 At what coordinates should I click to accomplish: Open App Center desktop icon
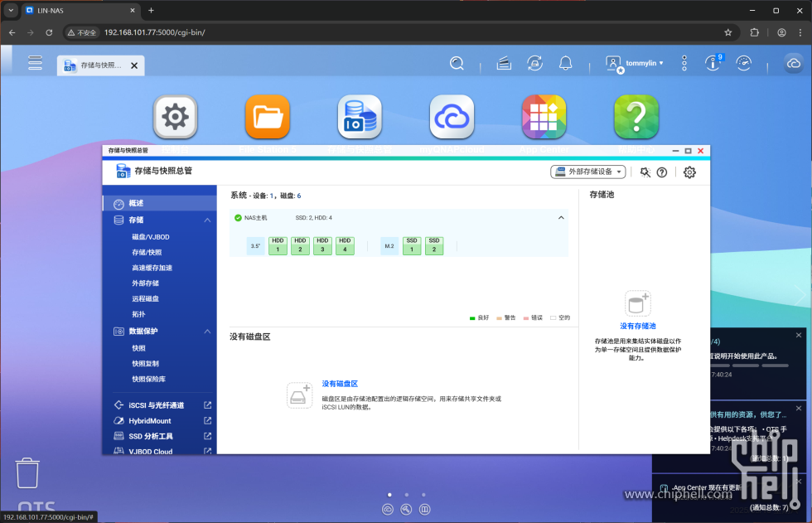[544, 117]
